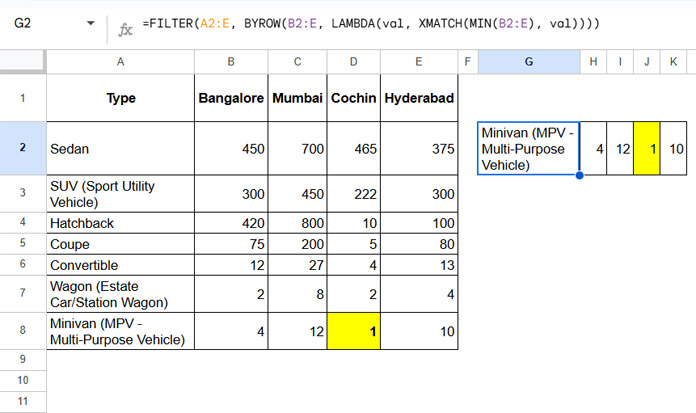The height and width of the screenshot is (413, 696).
Task: Select column C header
Action: tap(297, 62)
